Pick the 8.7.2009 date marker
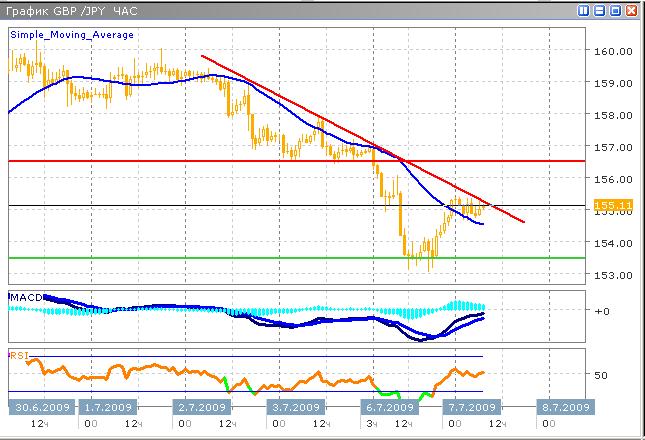 click(x=558, y=408)
